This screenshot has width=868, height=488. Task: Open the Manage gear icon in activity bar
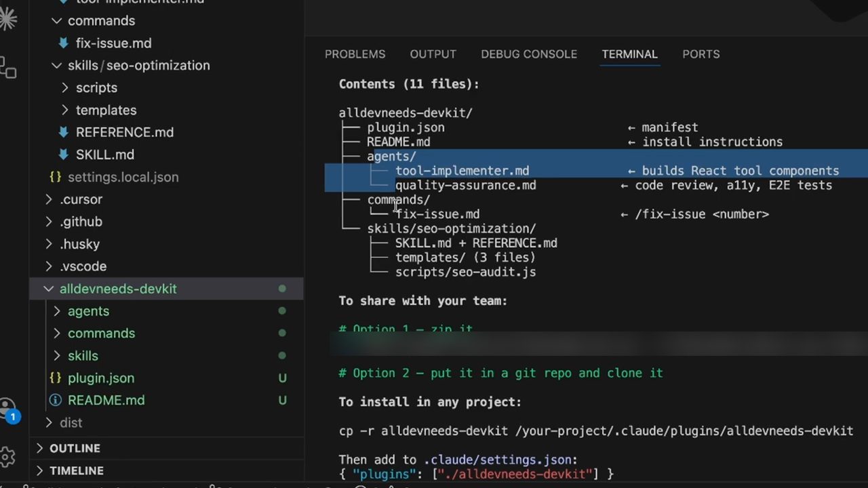[7, 455]
